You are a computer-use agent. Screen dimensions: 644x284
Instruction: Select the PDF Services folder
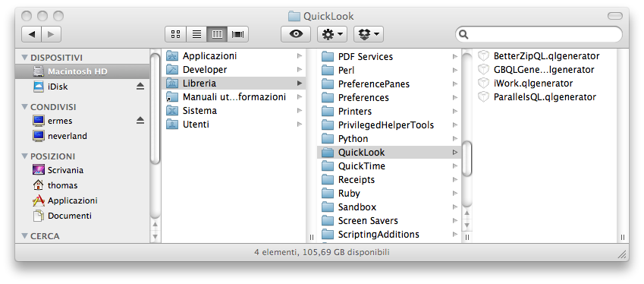(389, 56)
